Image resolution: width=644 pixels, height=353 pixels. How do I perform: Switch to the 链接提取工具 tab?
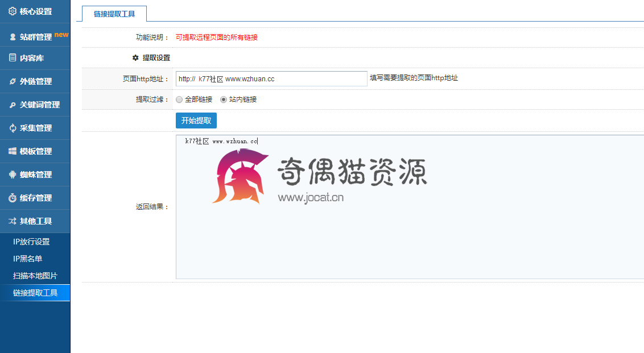click(114, 14)
